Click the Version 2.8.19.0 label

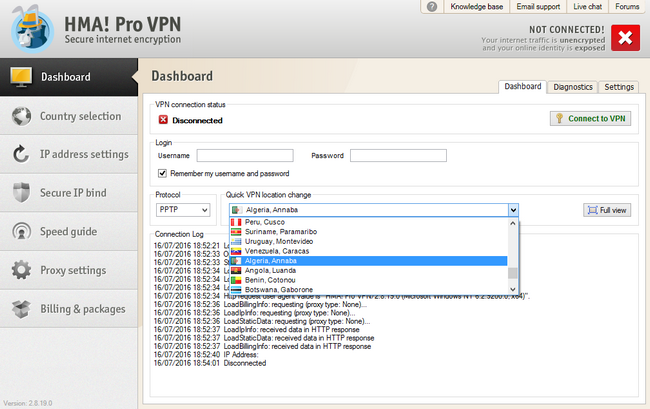tap(28, 403)
